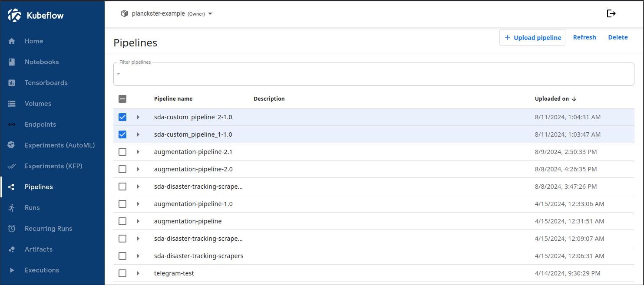Expand the augmentation-pipeline row uploaded 12:31:51 AM
This screenshot has width=644, height=285.
click(x=138, y=221)
